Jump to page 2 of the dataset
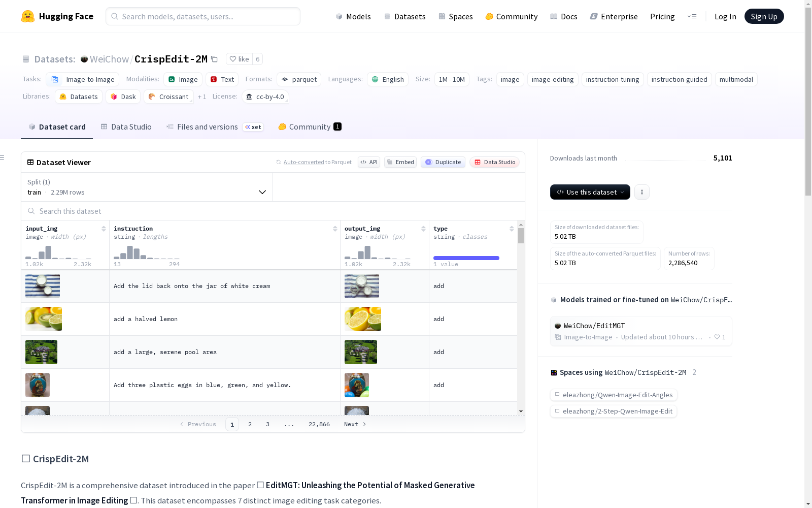Image resolution: width=812 pixels, height=508 pixels. 250,424
